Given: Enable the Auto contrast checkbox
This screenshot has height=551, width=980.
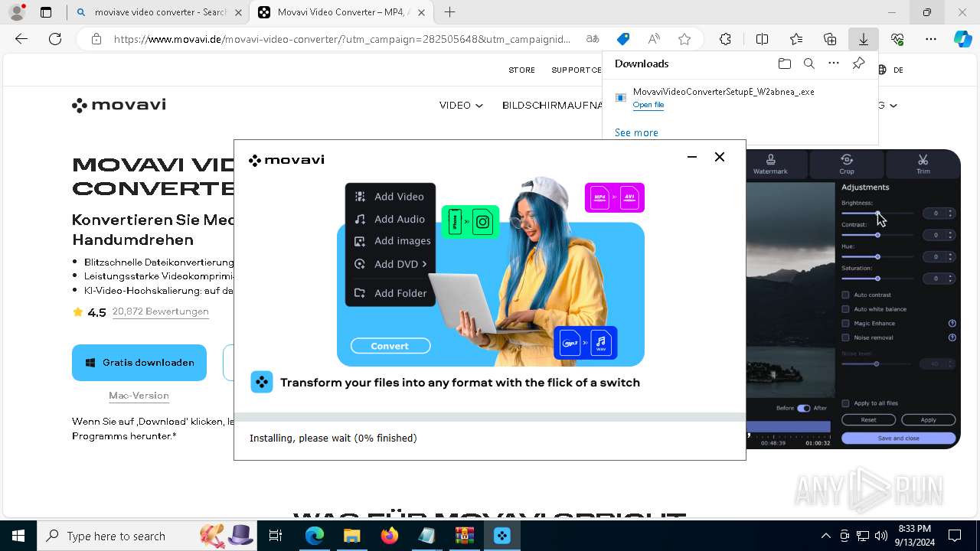Looking at the screenshot, I should (845, 295).
